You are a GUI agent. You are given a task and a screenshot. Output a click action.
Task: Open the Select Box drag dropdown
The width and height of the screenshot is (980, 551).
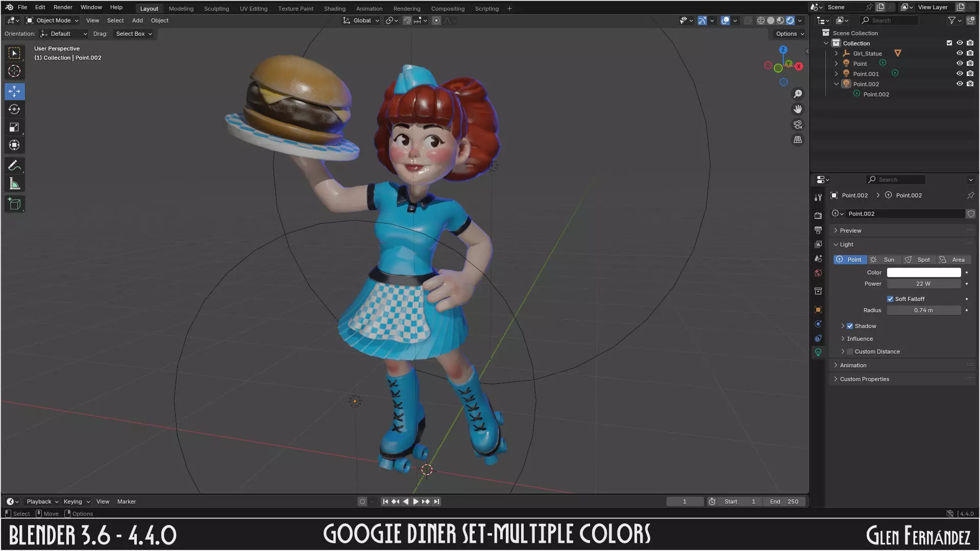(x=134, y=34)
